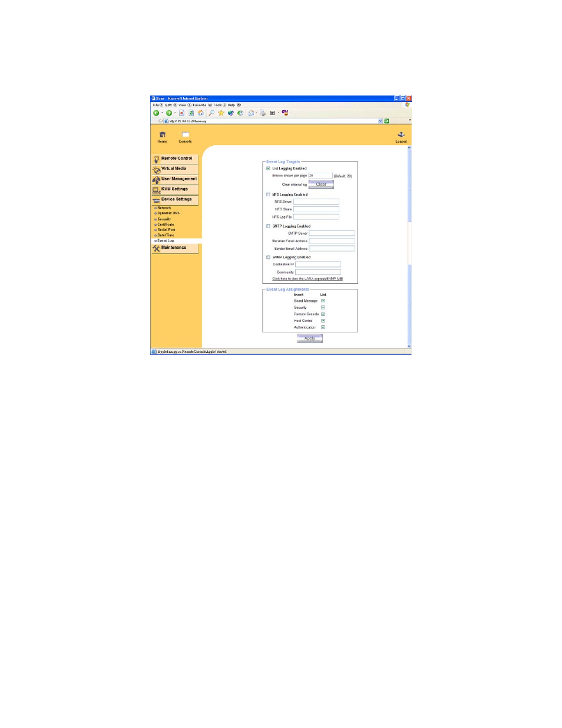The image size is (562, 728).
Task: Toggle Authentication list checkbox
Action: point(323,327)
